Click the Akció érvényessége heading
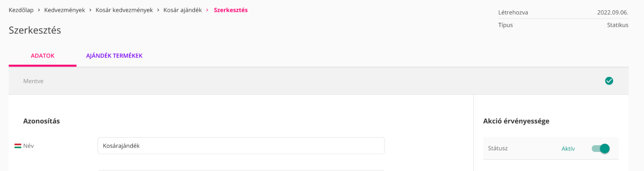This screenshot has height=171, width=644. pyautogui.click(x=516, y=121)
